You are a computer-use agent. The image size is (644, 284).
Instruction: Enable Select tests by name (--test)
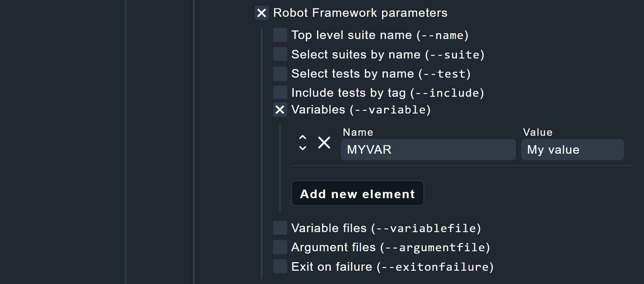(280, 73)
